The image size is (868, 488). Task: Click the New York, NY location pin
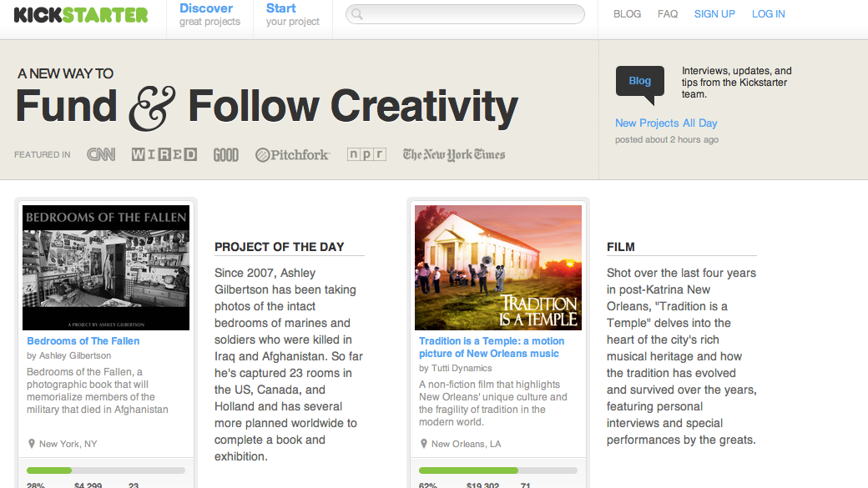[x=32, y=444]
